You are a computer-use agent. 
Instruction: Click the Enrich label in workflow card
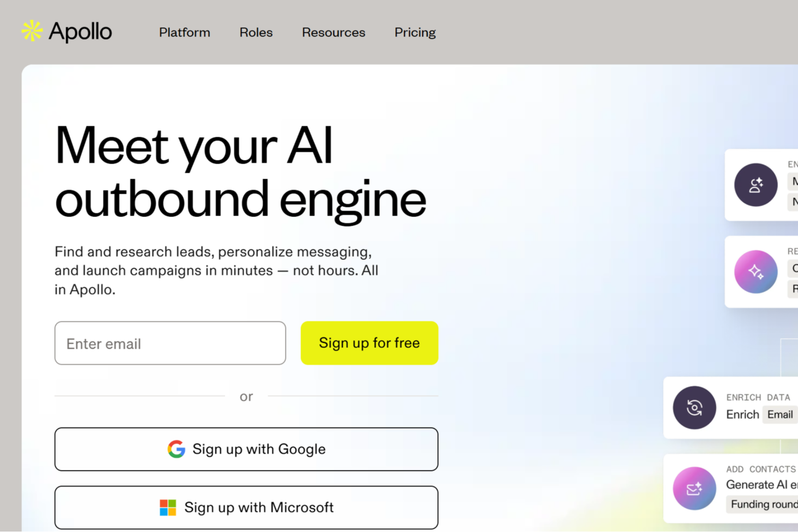(742, 414)
